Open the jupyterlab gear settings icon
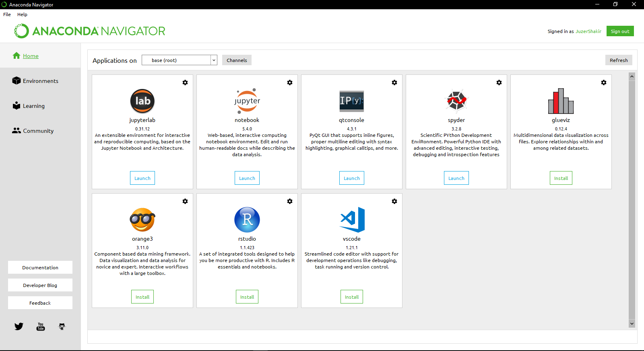This screenshot has width=644, height=351. pyautogui.click(x=185, y=83)
